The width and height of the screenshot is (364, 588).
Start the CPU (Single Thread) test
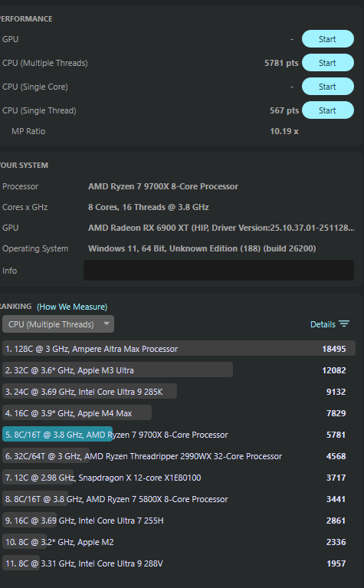click(x=328, y=110)
